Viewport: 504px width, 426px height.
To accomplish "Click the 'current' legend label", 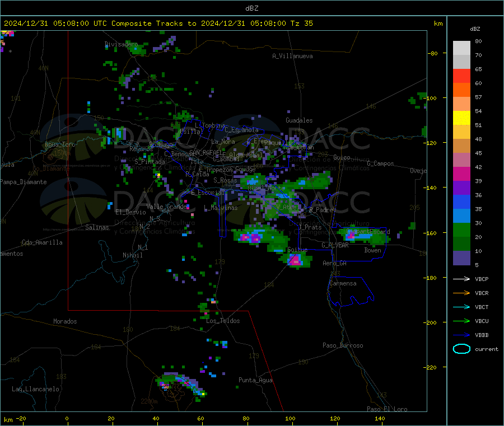I will coord(486,349).
